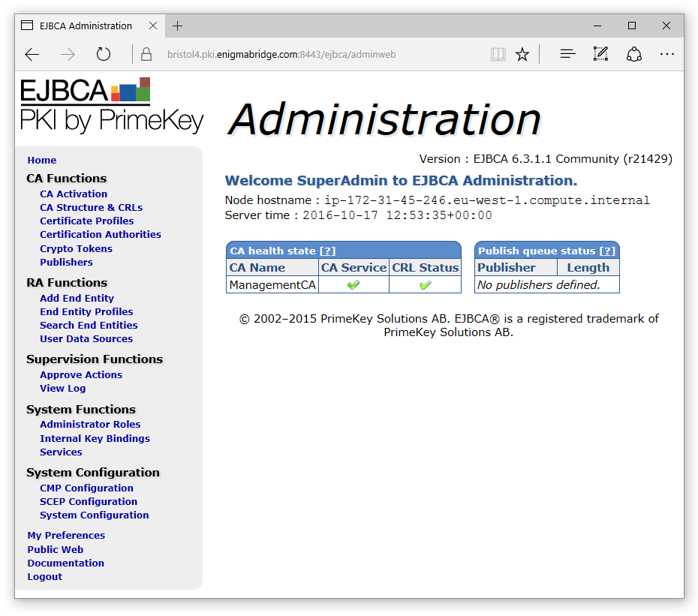Viewport: 698px width, 616px height.
Task: Go back with the browser back arrow
Action: click(x=32, y=54)
